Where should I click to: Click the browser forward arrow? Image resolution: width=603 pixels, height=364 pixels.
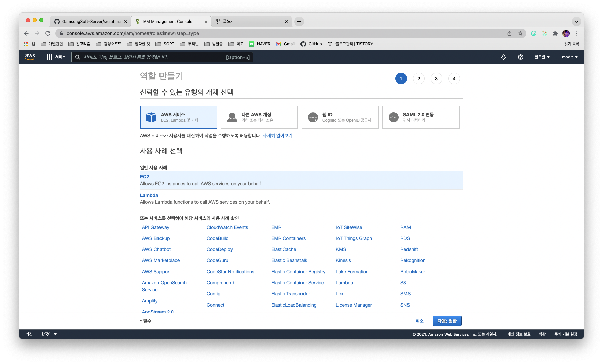[x=37, y=33]
